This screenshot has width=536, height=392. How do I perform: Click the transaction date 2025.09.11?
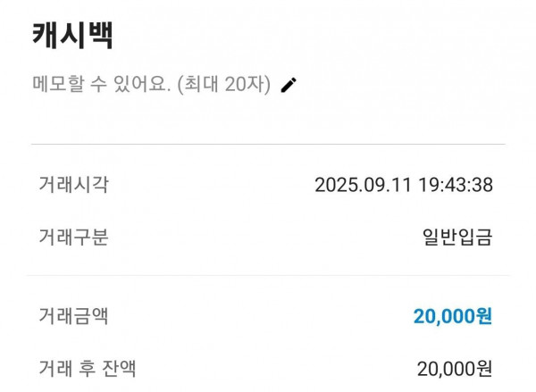[x=361, y=186]
